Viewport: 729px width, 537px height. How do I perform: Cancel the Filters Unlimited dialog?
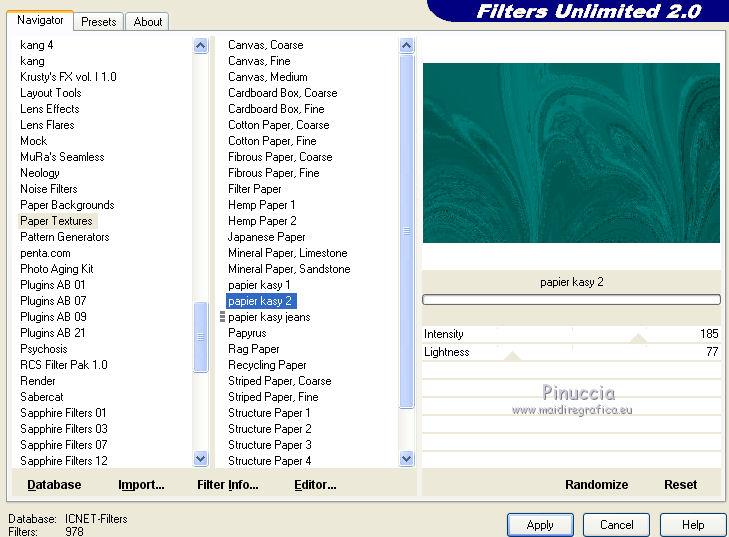[x=616, y=525]
